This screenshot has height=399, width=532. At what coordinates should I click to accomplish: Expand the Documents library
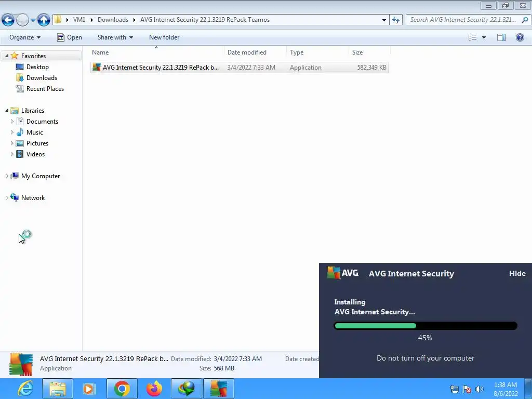(x=12, y=121)
